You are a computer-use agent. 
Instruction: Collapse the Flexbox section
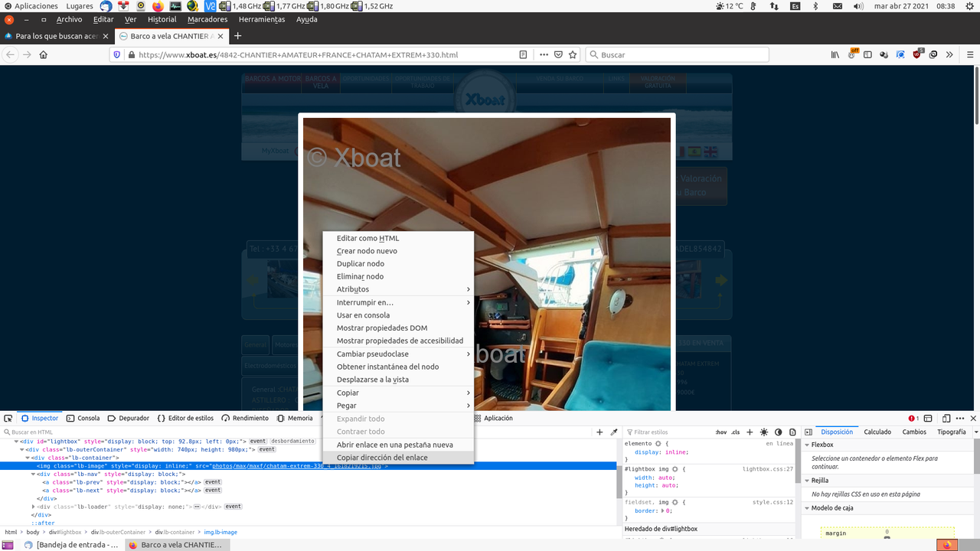pyautogui.click(x=807, y=445)
